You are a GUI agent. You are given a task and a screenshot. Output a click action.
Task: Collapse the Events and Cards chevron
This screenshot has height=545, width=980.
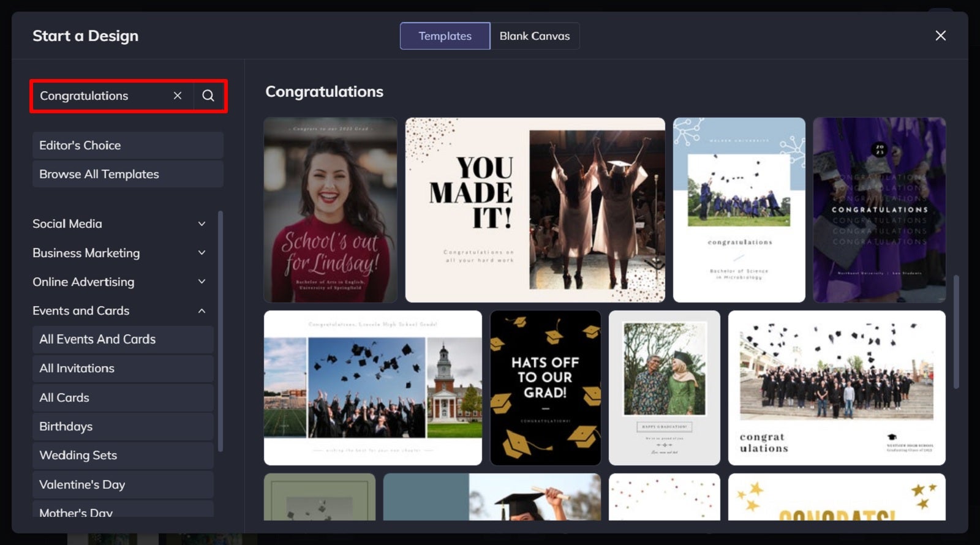pos(202,311)
